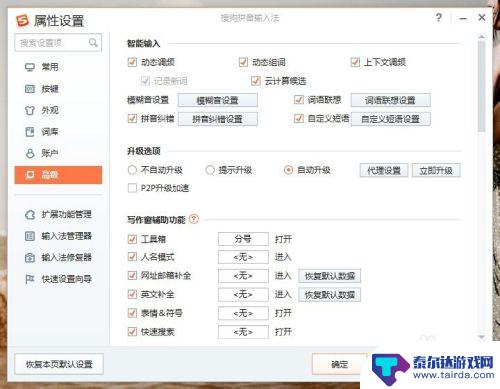500x389 pixels.
Task: Toggle the 自定义短语 checkbox
Action: coord(299,118)
